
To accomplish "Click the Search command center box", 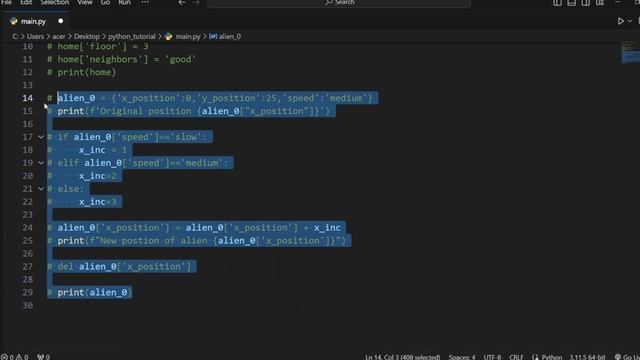I will click(339, 3).
